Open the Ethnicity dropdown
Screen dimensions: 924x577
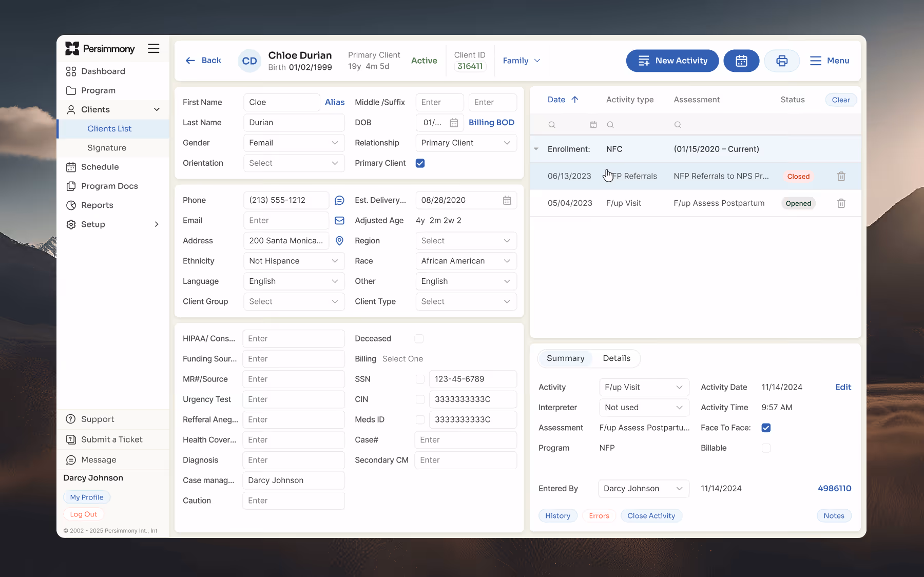tap(294, 261)
